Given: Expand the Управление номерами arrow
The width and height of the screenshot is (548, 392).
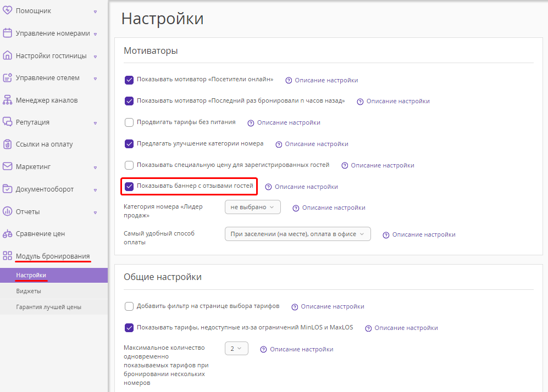Looking at the screenshot, I should 95,34.
